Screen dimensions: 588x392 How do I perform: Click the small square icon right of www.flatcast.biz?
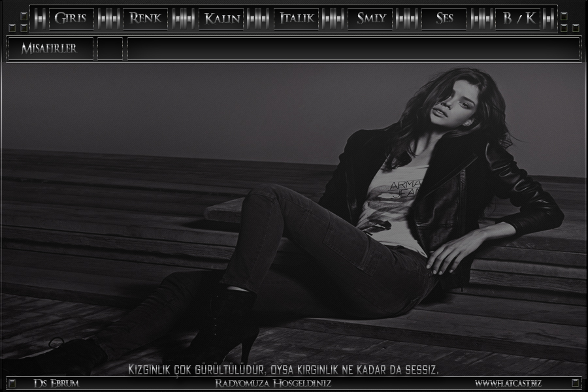pyautogui.click(x=575, y=383)
